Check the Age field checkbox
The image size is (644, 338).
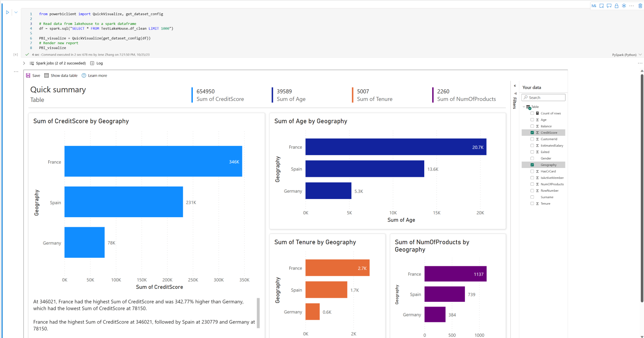click(x=532, y=120)
